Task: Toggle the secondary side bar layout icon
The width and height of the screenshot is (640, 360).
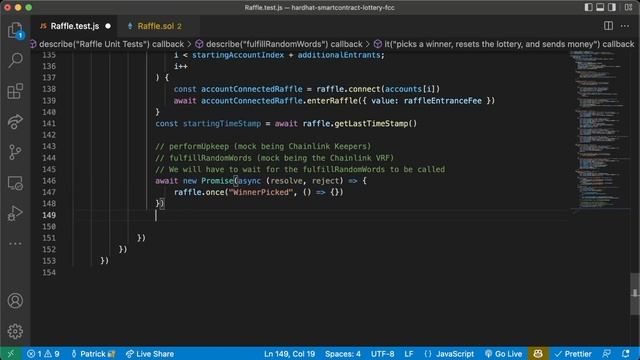Action: pos(612,7)
